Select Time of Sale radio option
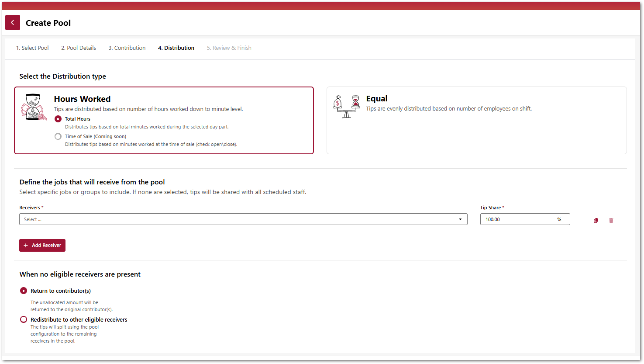The height and width of the screenshot is (364, 644). click(58, 136)
